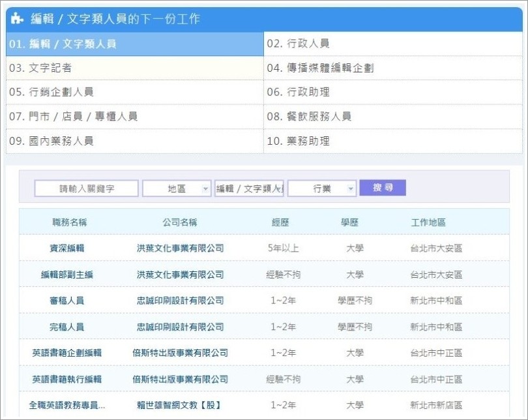The height and width of the screenshot is (420, 528).
Task: Open the 編輯部副主編 job listing
Action: tap(67, 275)
